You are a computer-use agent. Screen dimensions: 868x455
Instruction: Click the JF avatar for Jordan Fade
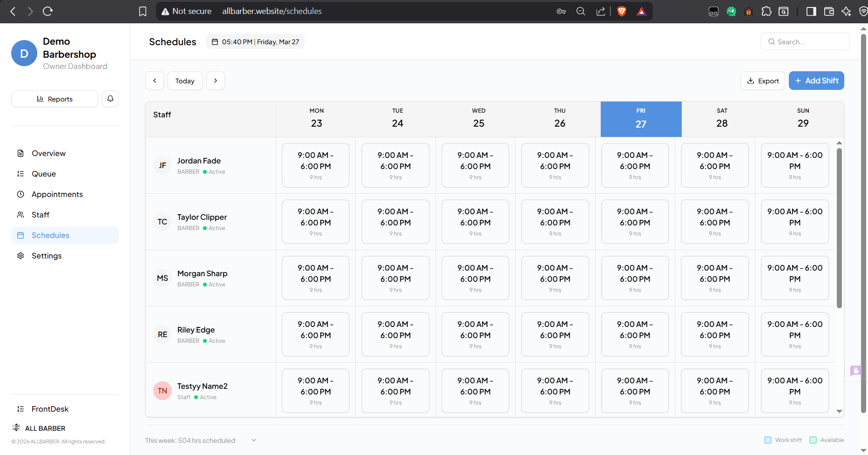pos(163,165)
